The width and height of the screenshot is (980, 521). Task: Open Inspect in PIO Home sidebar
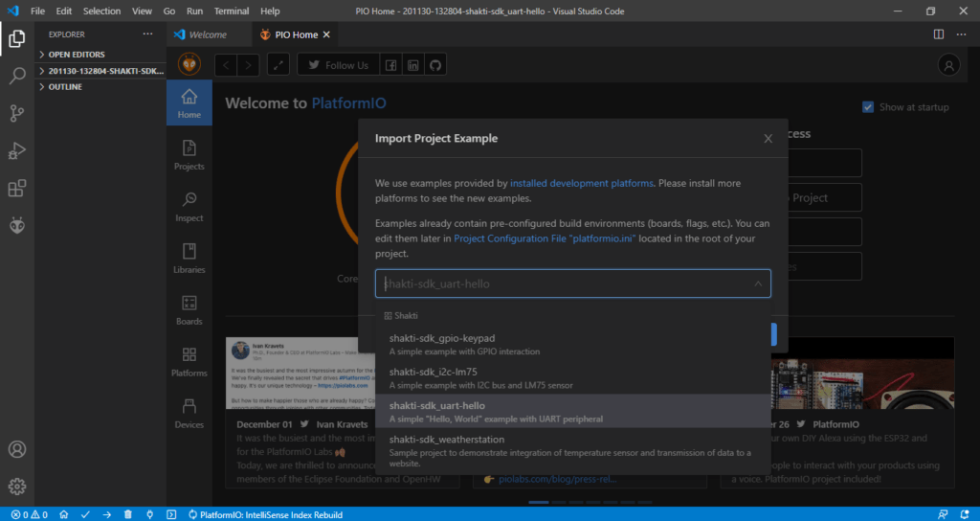point(189,207)
